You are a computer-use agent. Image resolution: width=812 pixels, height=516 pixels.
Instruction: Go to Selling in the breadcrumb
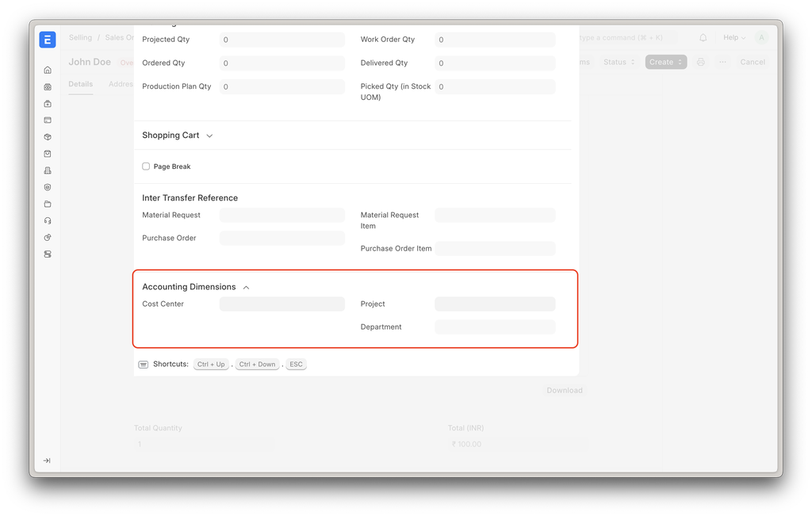coord(80,38)
